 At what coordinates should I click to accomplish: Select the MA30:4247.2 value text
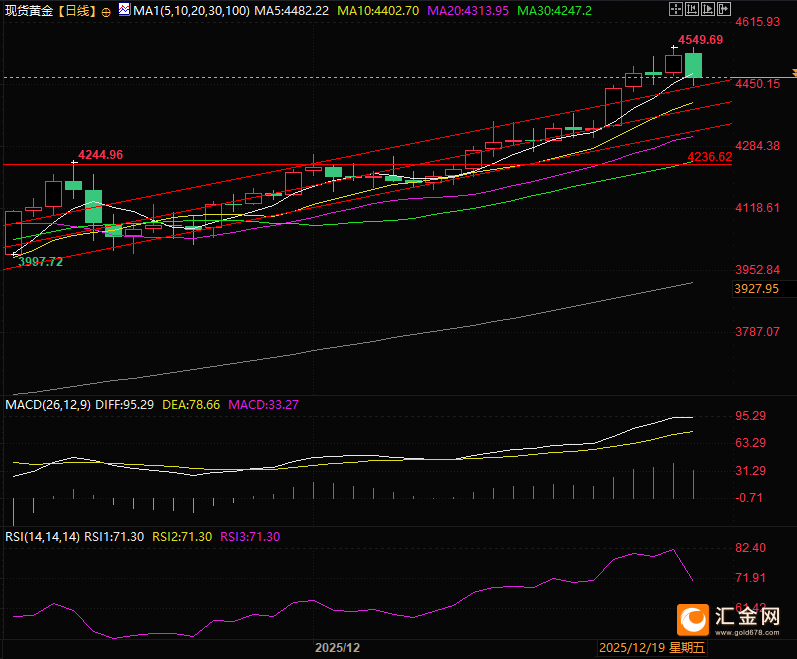click(555, 11)
